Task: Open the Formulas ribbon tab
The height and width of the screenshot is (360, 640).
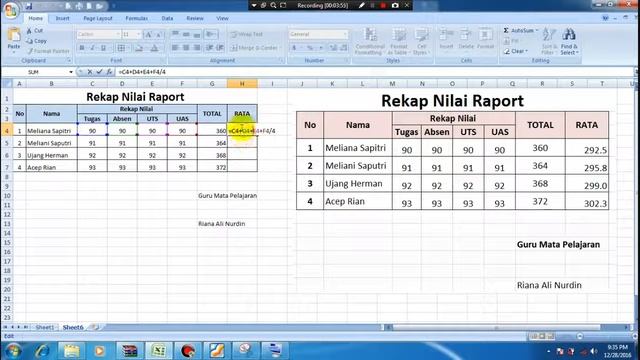Action: (x=136, y=18)
